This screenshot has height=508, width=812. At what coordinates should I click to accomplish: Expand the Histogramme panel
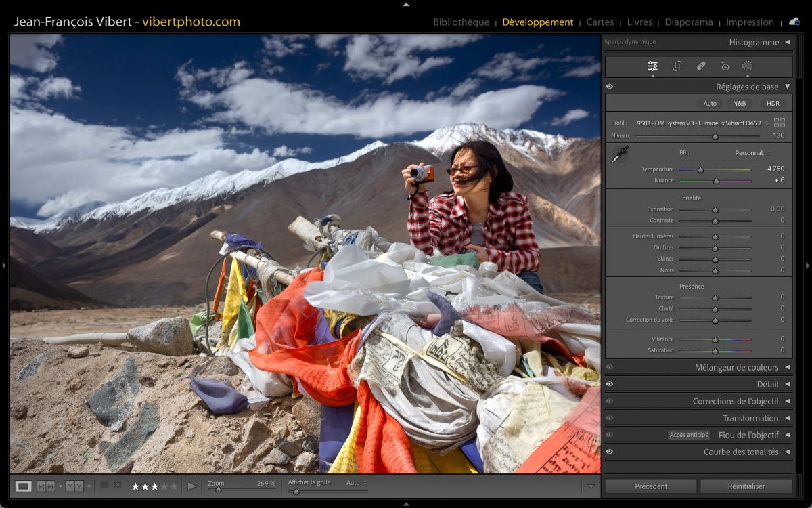[x=787, y=42]
